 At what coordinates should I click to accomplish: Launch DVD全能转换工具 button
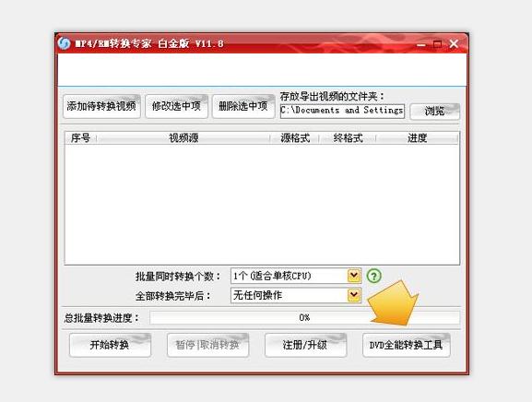[x=406, y=345]
